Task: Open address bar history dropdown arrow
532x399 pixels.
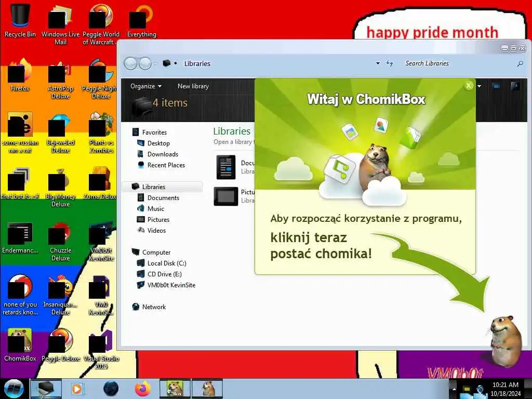Action: [x=378, y=63]
